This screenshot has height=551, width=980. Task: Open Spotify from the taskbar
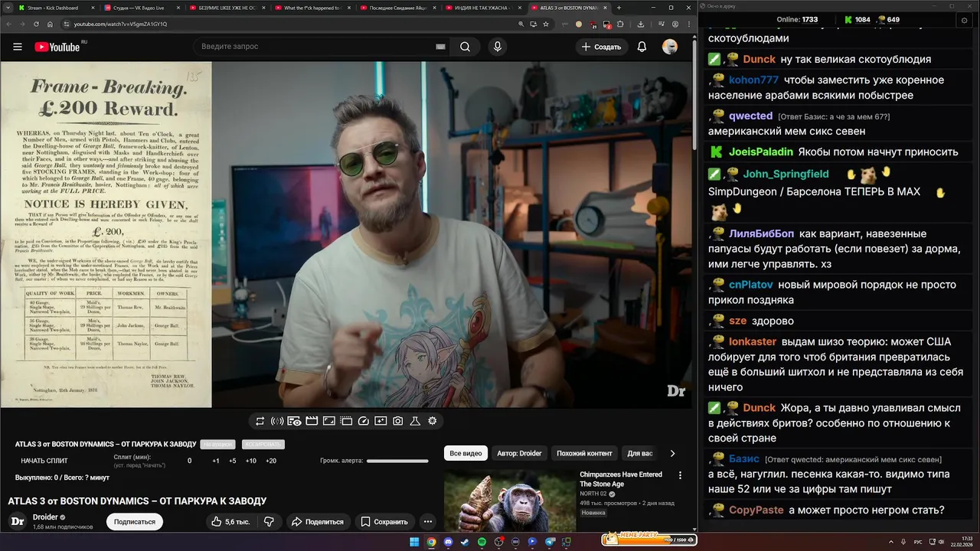coord(482,542)
